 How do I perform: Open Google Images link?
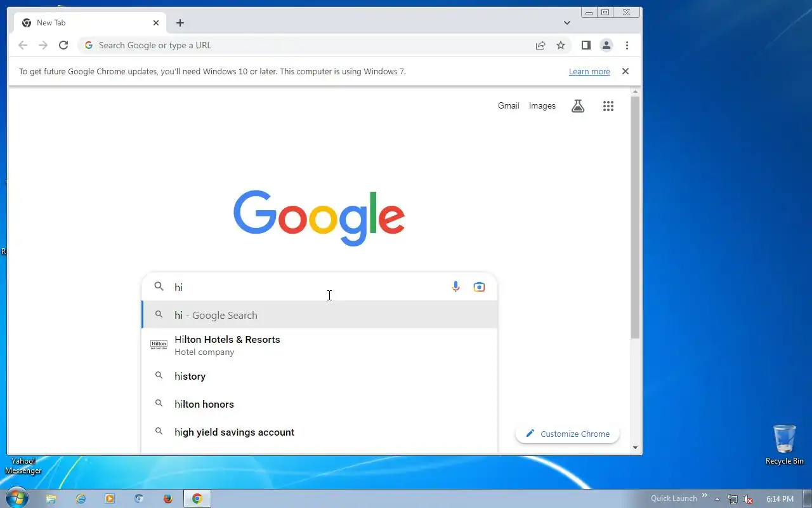coord(542,106)
